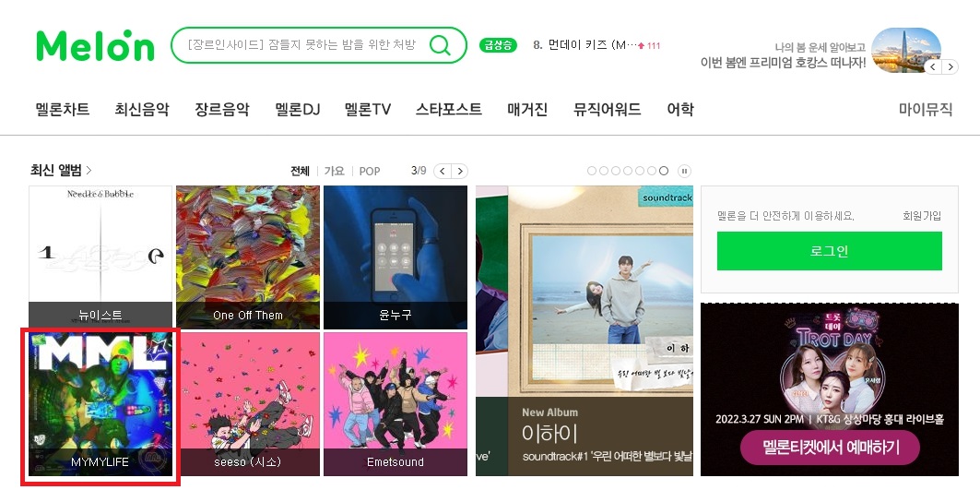This screenshot has height=490, width=980.
Task: Open the MYMYLIFE album thumbnail
Action: [x=100, y=403]
